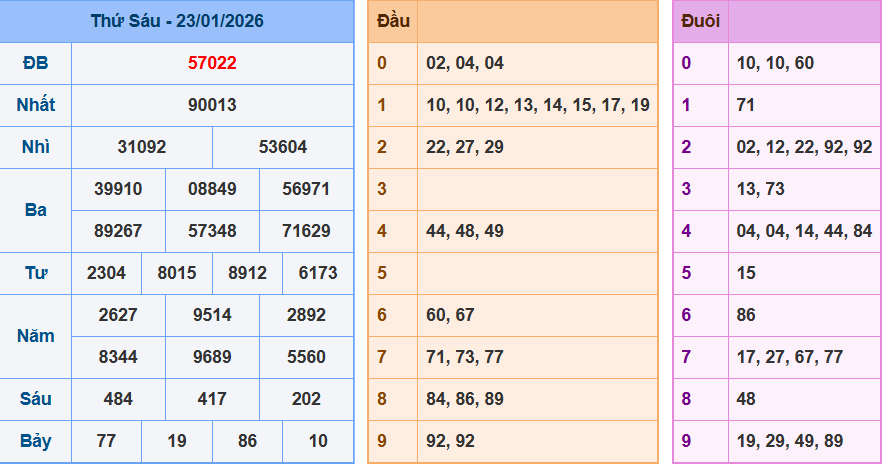The width and height of the screenshot is (883, 464).
Task: Select Đuôi row showing 02, 12, 22, 92, 92
Action: pyautogui.click(x=804, y=147)
